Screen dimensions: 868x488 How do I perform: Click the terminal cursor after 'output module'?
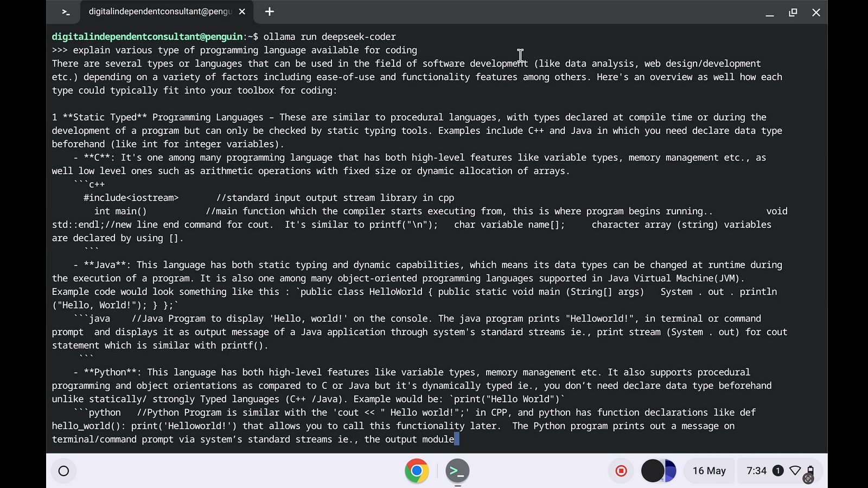pyautogui.click(x=457, y=439)
